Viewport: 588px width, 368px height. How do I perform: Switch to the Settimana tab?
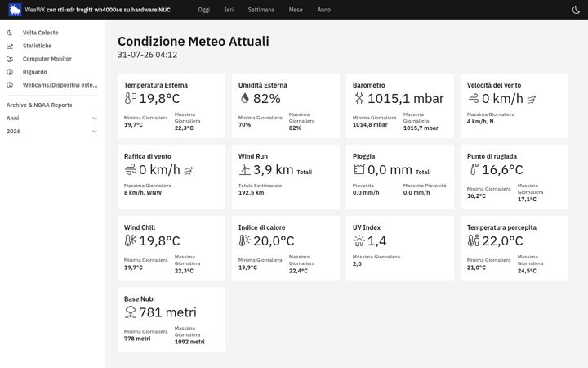tap(261, 10)
